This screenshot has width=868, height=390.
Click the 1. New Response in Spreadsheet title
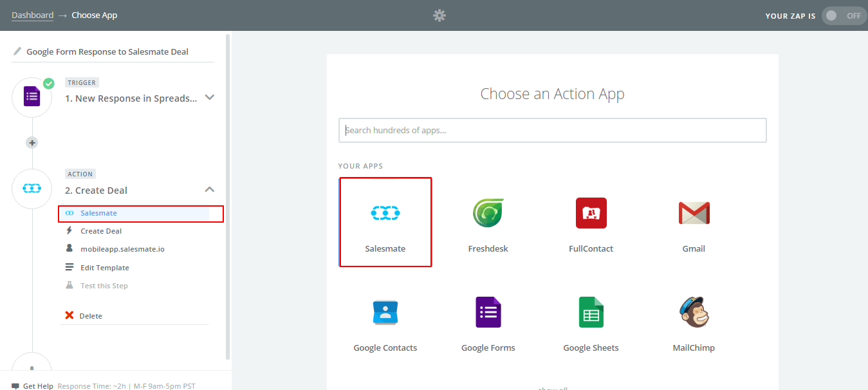[x=131, y=98]
